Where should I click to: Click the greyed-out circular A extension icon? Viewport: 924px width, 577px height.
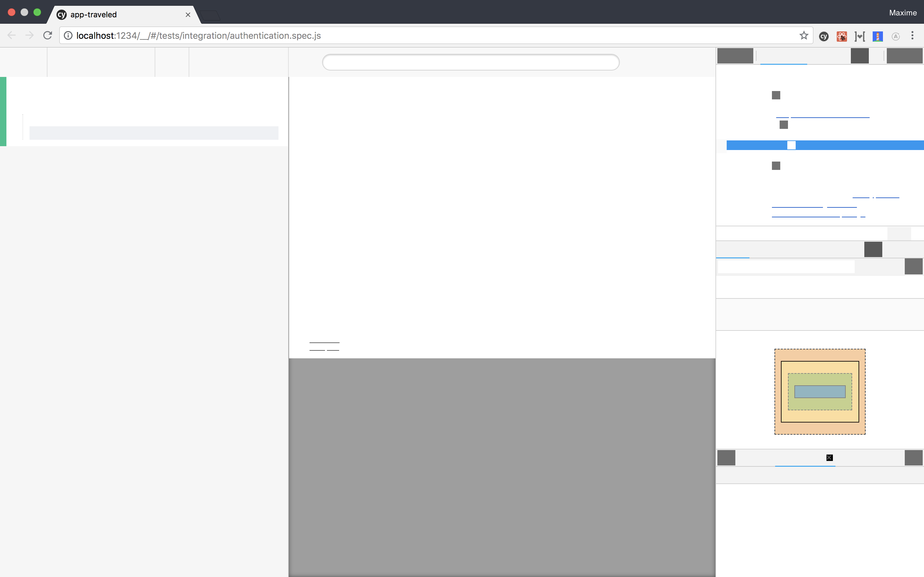895,36
